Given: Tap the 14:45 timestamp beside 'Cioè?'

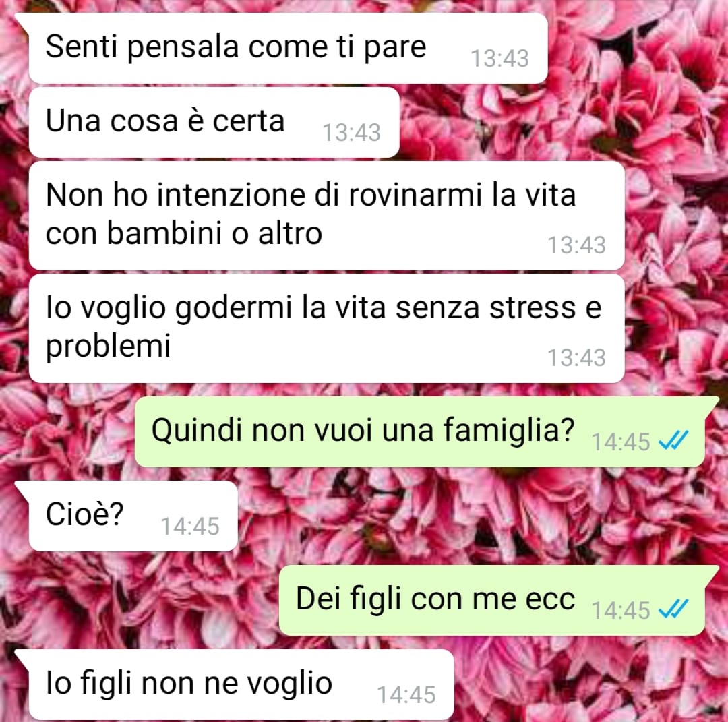Looking at the screenshot, I should pyautogui.click(x=190, y=527).
